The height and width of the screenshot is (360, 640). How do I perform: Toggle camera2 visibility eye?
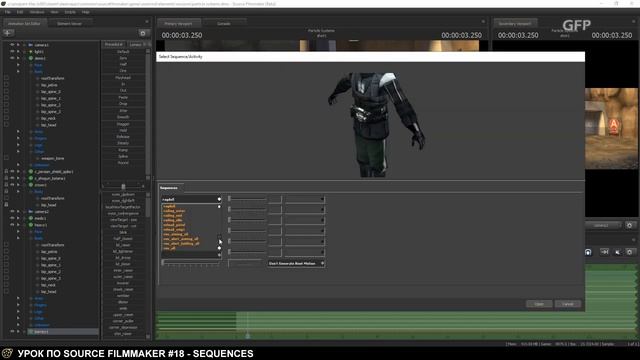pyautogui.click(x=12, y=211)
